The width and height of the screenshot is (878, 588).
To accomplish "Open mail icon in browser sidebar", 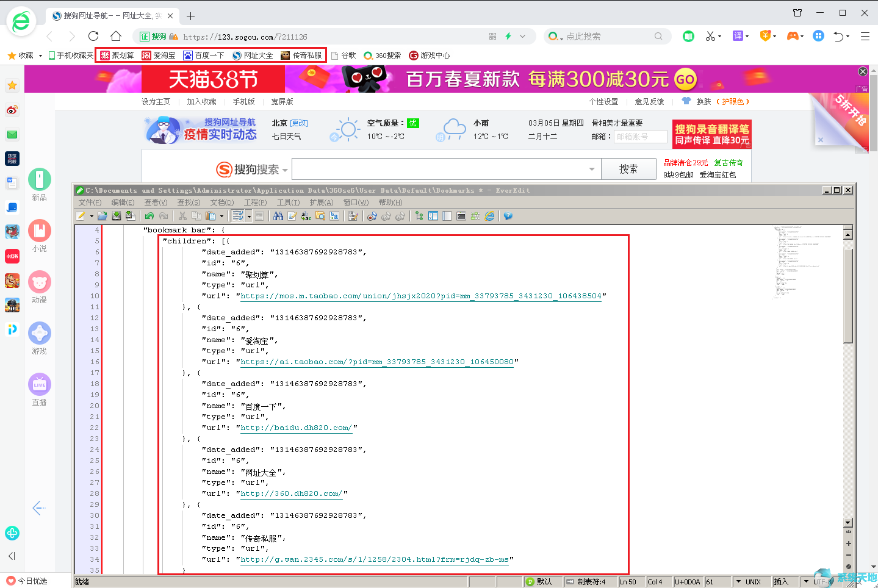I will pos(12,134).
